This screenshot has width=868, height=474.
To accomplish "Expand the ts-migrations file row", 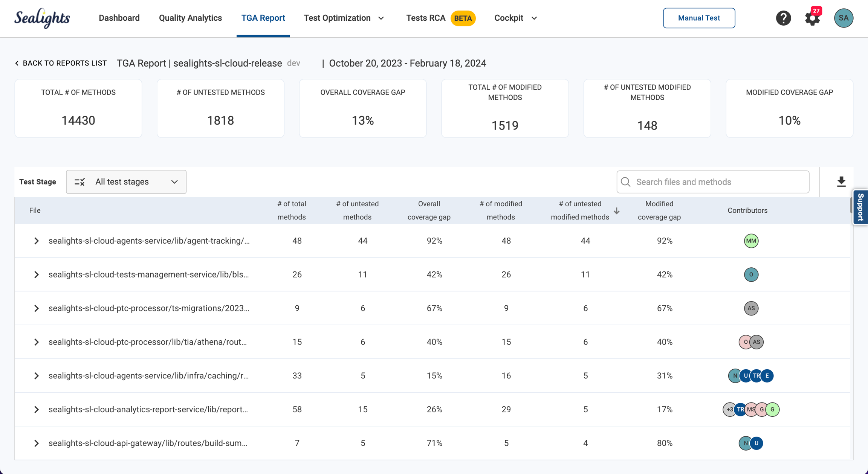I will point(36,308).
